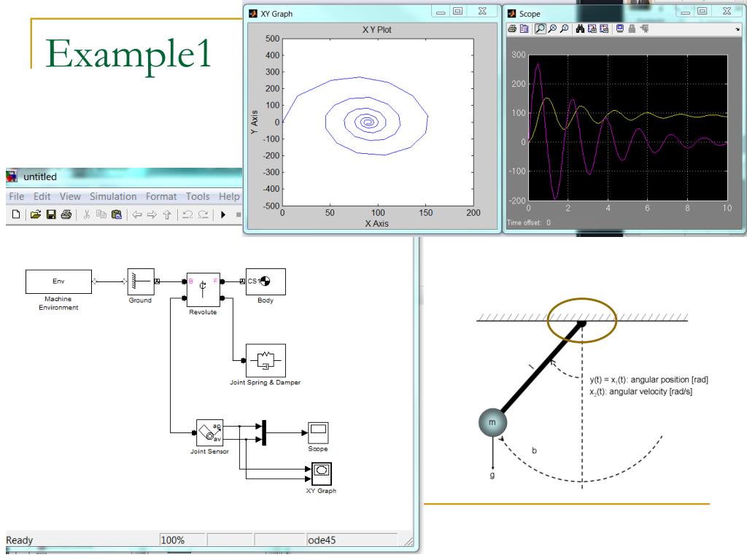747x560 pixels.
Task: Click the 'X Axis' label in the XY Graph window
Action: tap(377, 223)
